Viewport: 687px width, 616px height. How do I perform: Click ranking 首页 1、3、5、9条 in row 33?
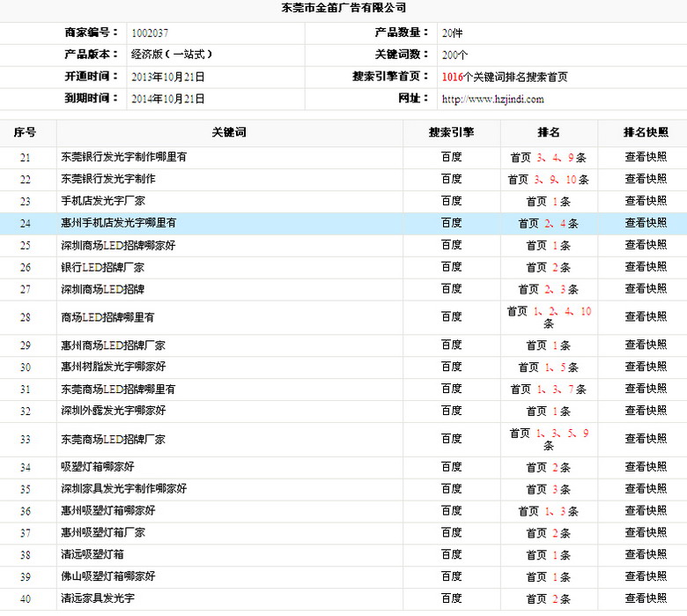549,440
